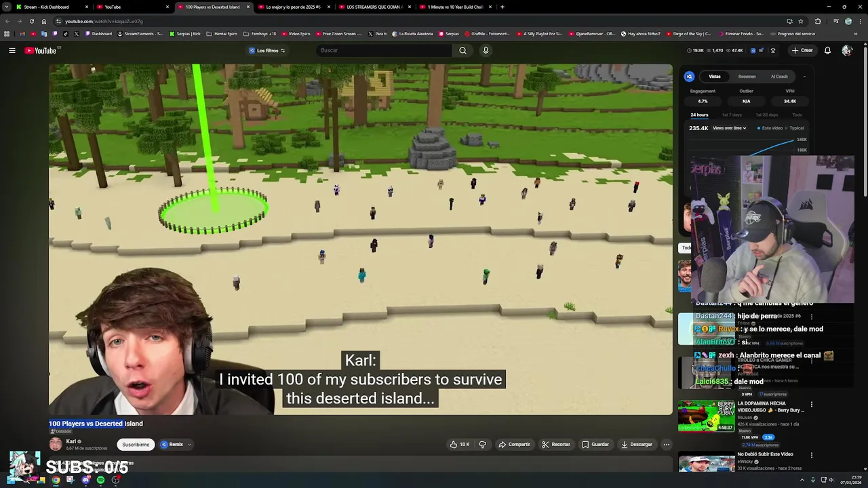Screen dimensions: 868x488
Task: Open YouTube notifications bell
Action: [x=827, y=50]
